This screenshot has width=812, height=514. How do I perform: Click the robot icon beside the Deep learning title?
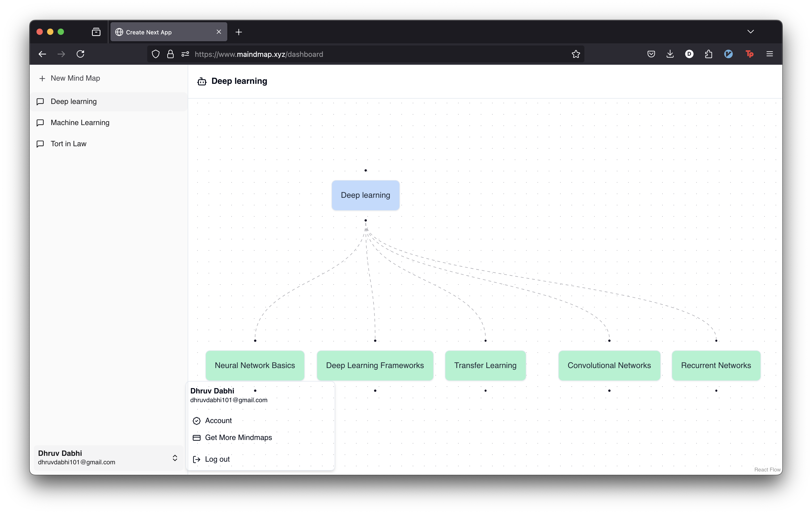pyautogui.click(x=202, y=81)
